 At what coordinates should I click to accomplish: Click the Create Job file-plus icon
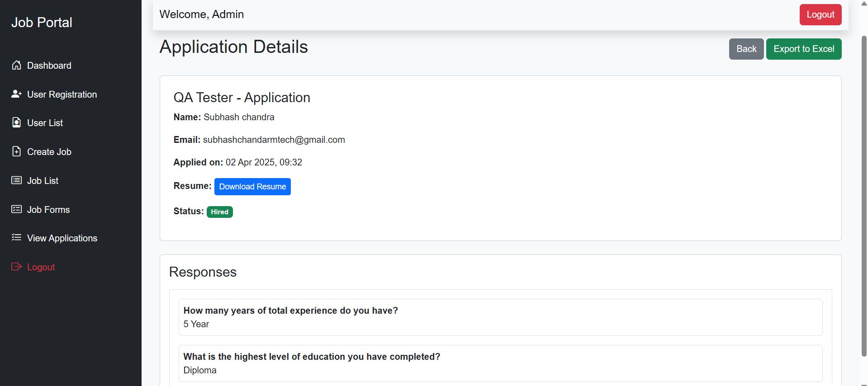click(17, 151)
